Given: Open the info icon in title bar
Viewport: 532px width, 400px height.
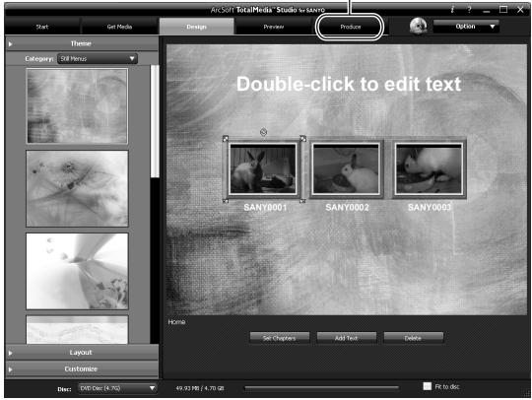Looking at the screenshot, I should (452, 10).
